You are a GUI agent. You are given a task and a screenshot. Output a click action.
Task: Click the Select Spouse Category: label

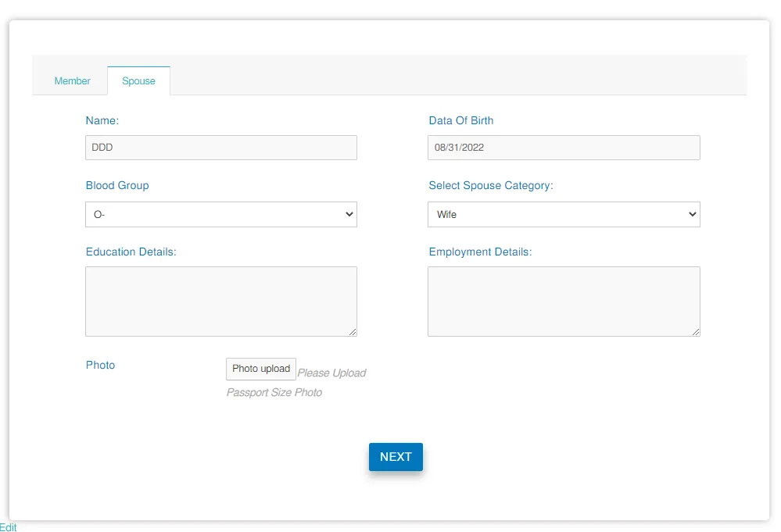(491, 185)
